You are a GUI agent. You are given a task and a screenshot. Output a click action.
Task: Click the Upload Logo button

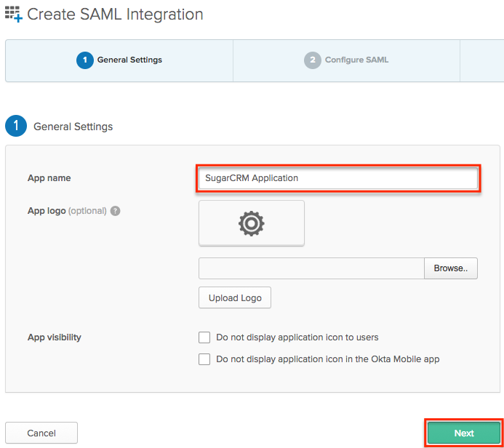[235, 297]
